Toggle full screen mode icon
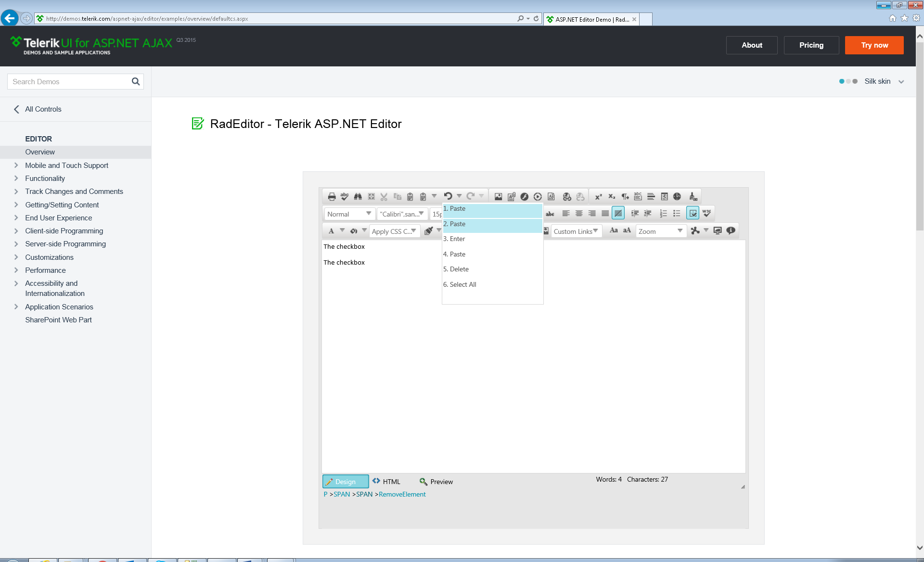Screen dimensions: 924x562 pos(717,230)
